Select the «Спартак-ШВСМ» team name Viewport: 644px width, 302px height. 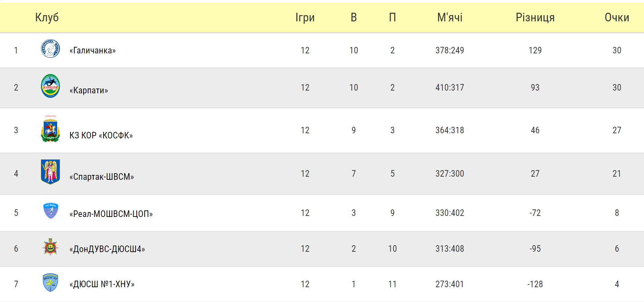pos(102,177)
